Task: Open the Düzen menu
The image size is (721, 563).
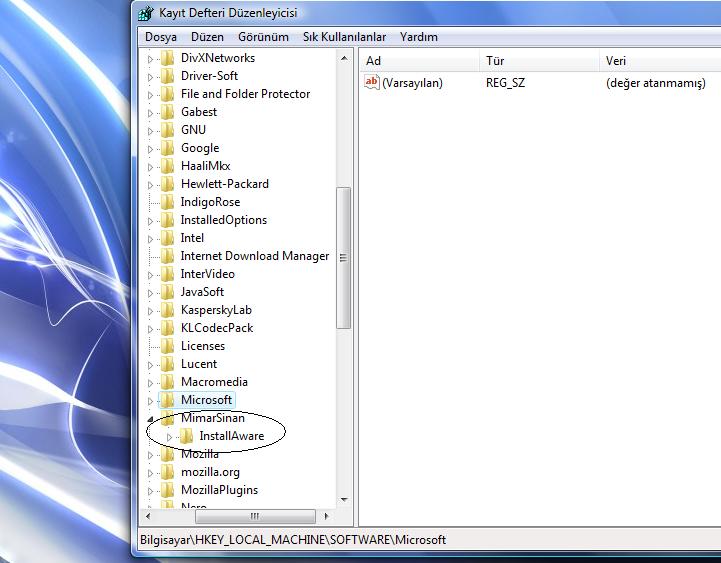Action: [x=207, y=37]
